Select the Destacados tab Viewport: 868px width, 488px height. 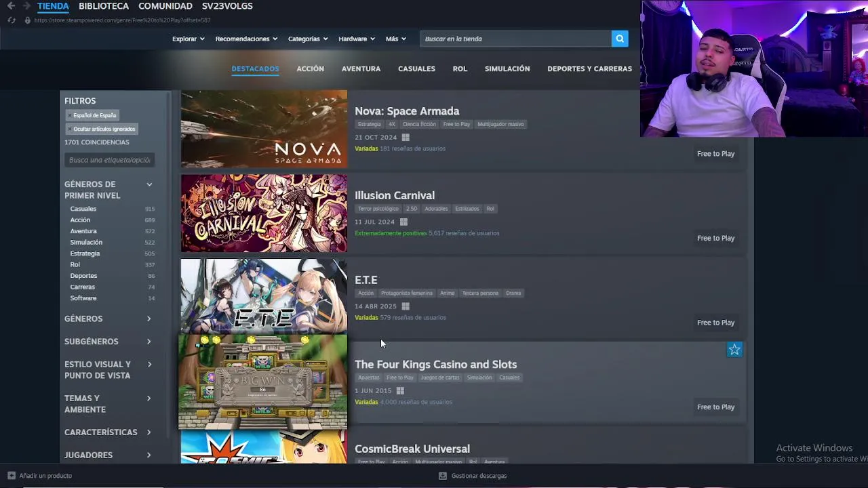(x=255, y=68)
